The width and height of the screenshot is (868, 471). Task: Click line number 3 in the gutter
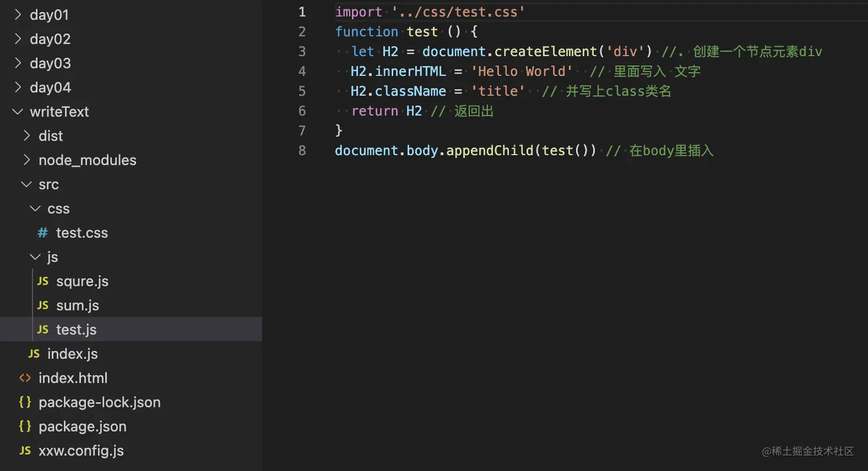click(x=302, y=52)
